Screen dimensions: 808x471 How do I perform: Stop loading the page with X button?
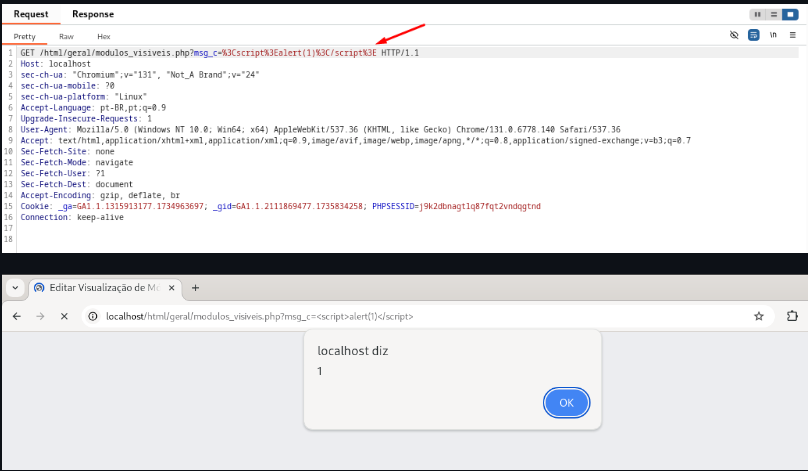64,316
